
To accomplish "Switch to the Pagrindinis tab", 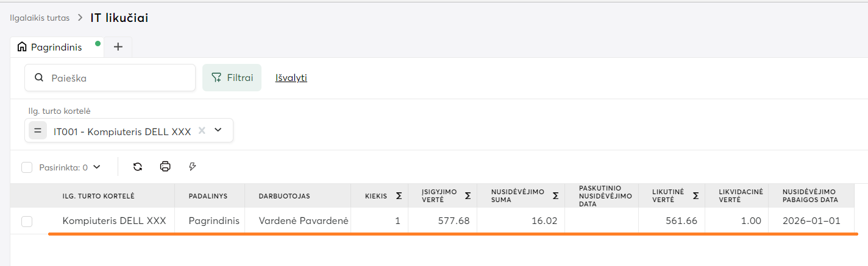I will tap(56, 47).
